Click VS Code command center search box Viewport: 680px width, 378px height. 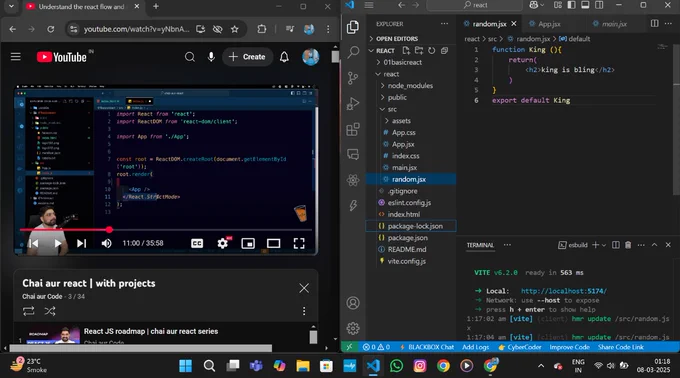475,5
